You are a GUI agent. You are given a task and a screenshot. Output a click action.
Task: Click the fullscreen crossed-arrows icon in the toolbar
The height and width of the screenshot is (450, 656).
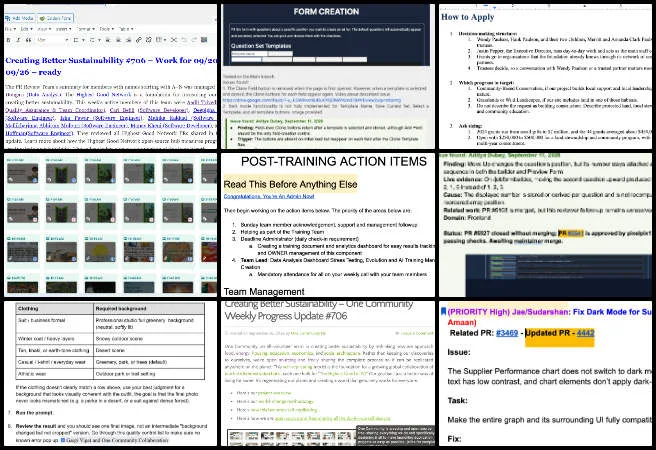click(x=174, y=40)
